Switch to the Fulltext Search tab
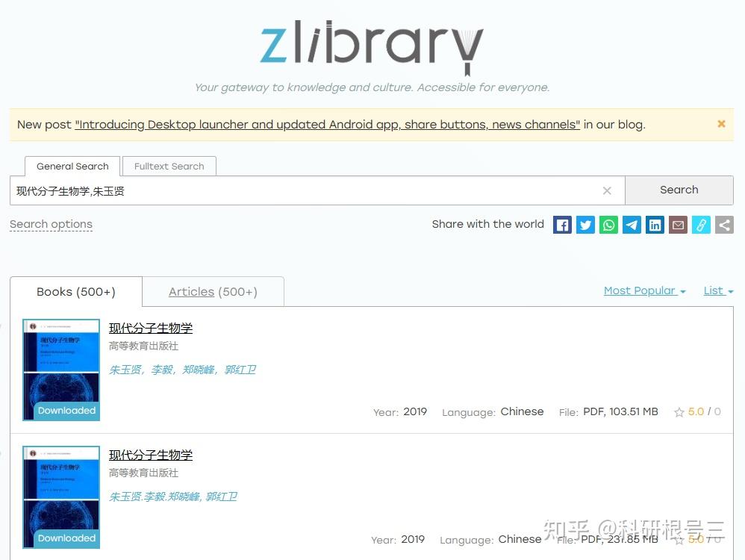Image resolution: width=745 pixels, height=560 pixels. (x=169, y=166)
